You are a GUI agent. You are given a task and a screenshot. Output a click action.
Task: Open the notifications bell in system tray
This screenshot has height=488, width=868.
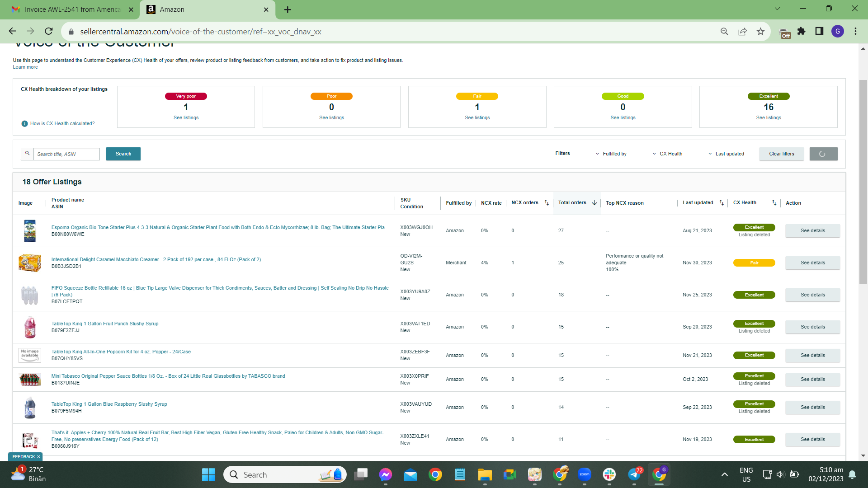[852, 474]
